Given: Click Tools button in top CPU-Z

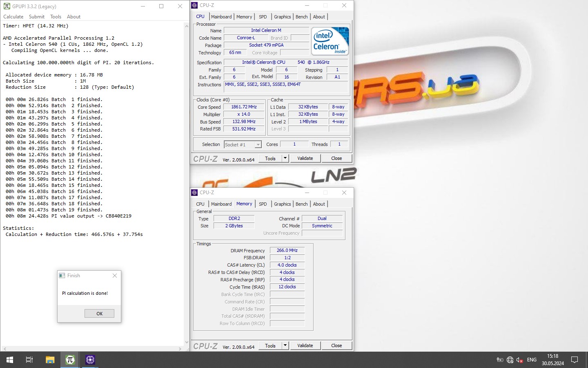Looking at the screenshot, I should click(x=270, y=158).
